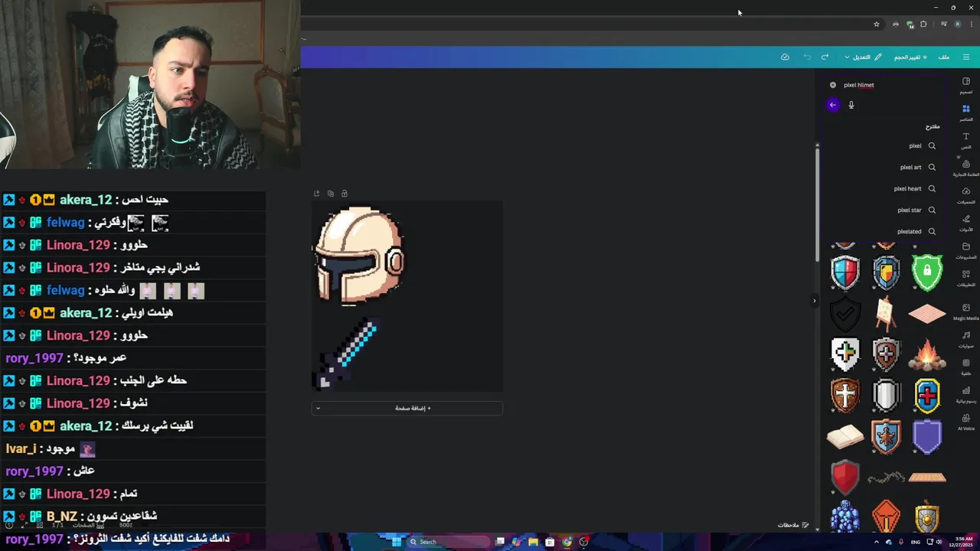Screen dimensions: 980x551
Task: Open the Elements (العناصر) sidebar tab
Action: pyautogui.click(x=966, y=112)
